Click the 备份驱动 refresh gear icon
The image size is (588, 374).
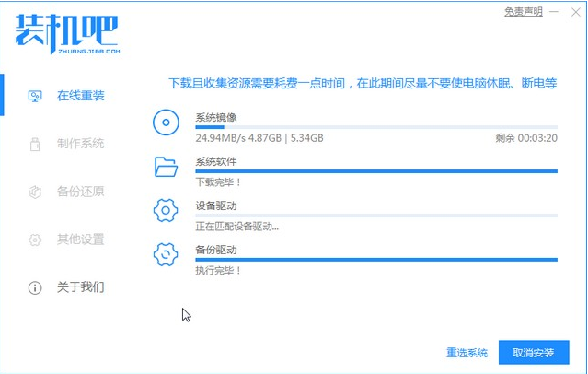click(166, 255)
